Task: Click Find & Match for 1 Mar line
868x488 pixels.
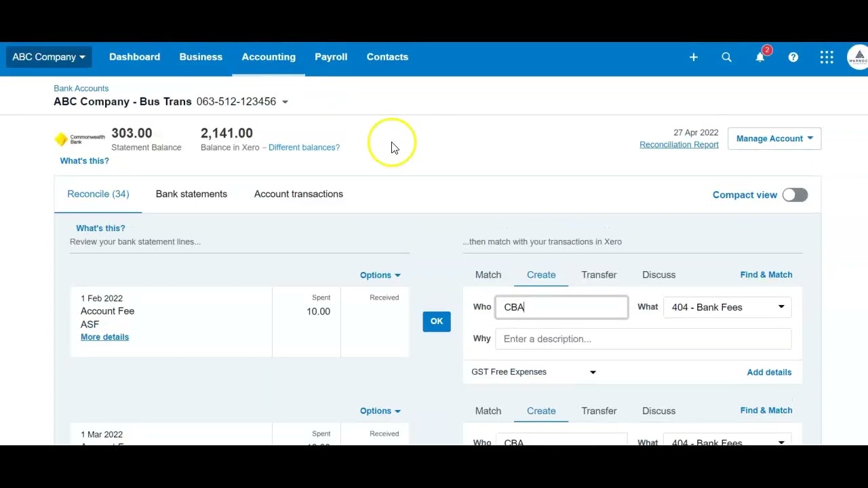Action: 766,410
